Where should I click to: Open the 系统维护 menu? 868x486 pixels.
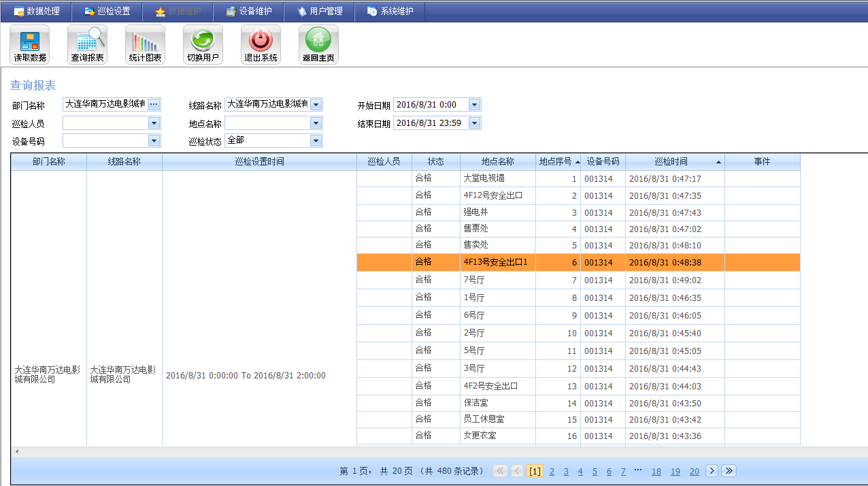pos(390,12)
